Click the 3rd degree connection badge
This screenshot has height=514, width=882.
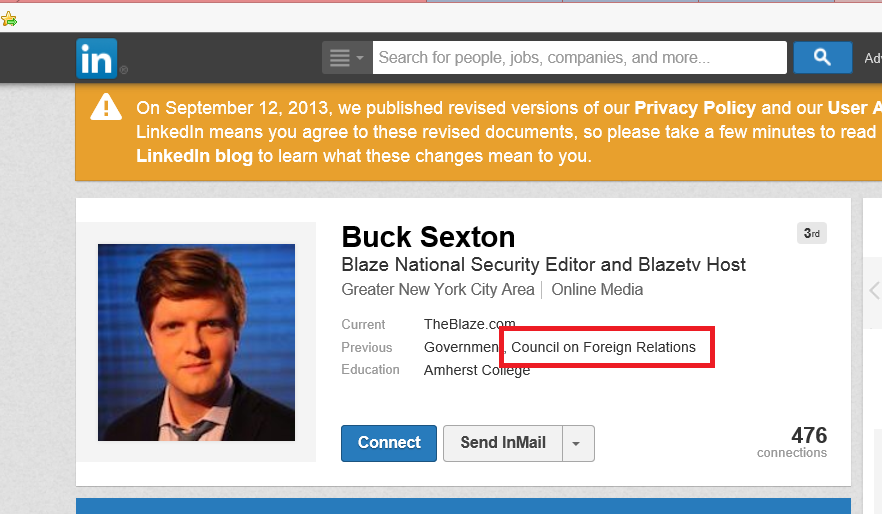811,234
